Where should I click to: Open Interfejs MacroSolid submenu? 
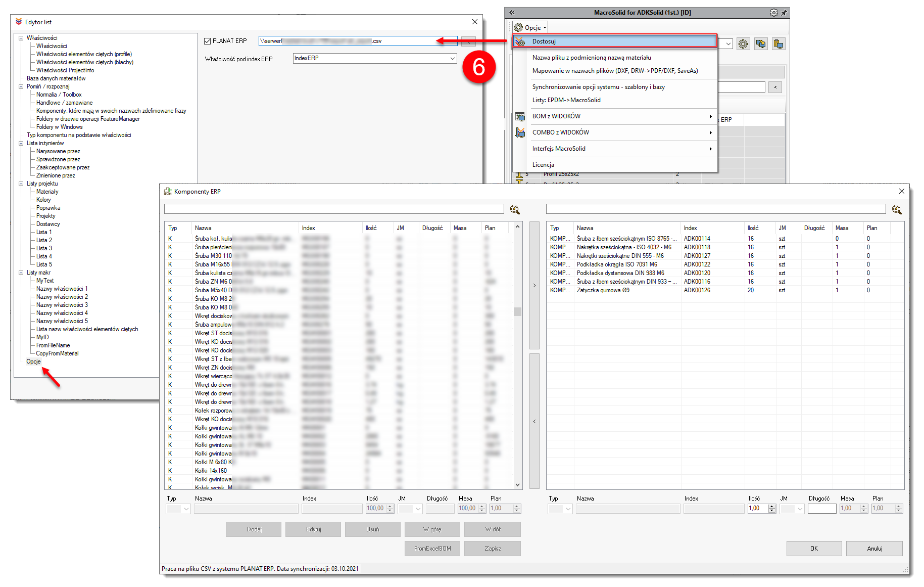click(x=615, y=149)
